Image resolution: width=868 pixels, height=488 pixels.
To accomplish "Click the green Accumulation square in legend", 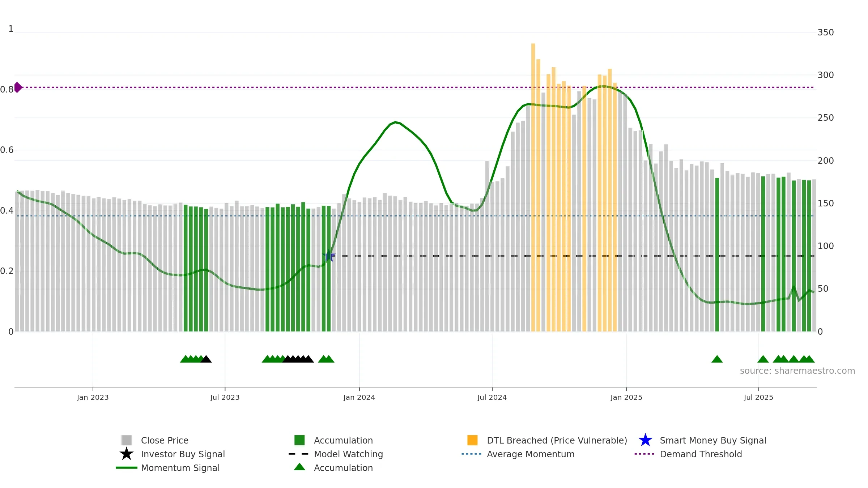I will [x=299, y=440].
